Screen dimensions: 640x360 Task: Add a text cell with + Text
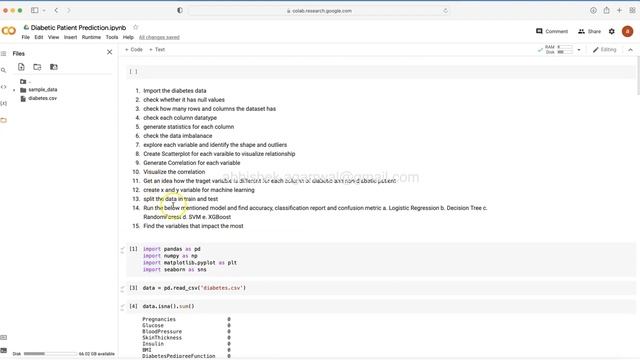157,49
